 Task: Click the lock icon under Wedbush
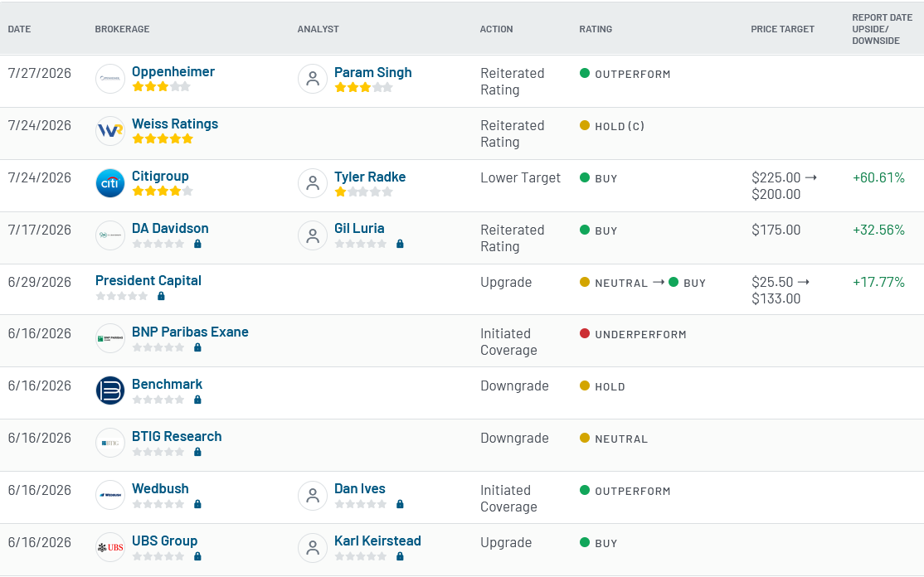(x=198, y=504)
